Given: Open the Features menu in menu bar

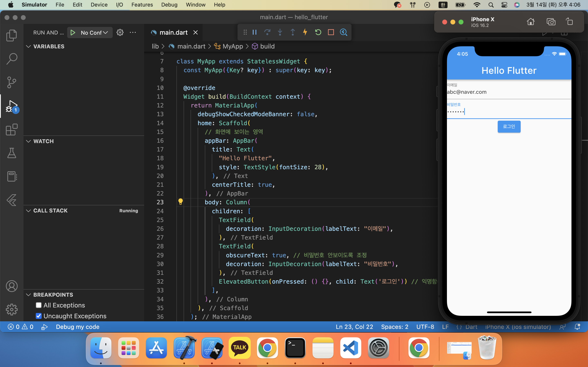Looking at the screenshot, I should click(x=142, y=5).
